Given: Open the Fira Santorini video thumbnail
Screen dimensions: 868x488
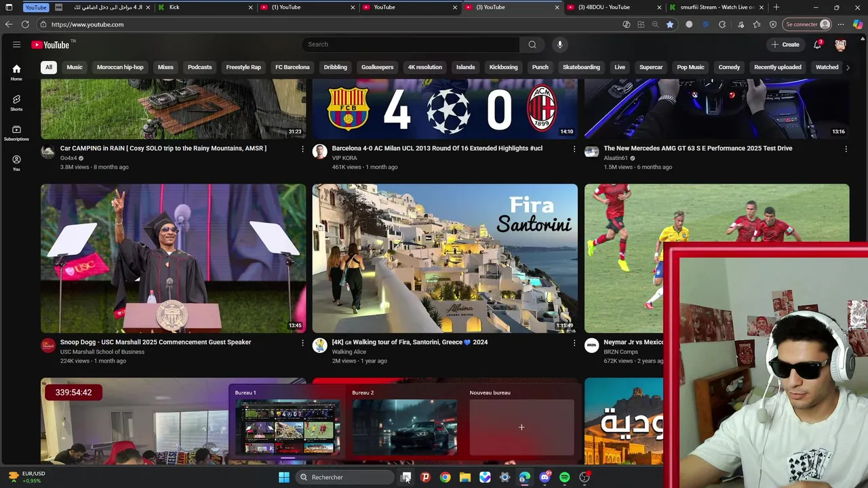Looking at the screenshot, I should (x=445, y=258).
